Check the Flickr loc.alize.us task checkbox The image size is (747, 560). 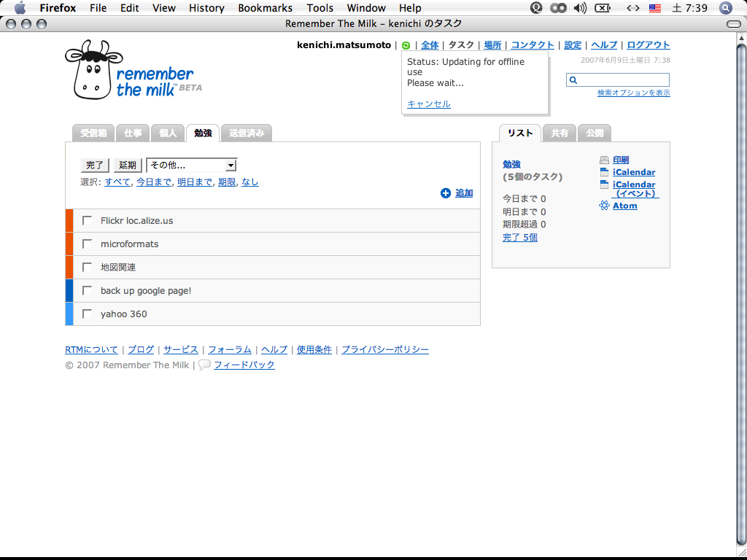point(87,220)
